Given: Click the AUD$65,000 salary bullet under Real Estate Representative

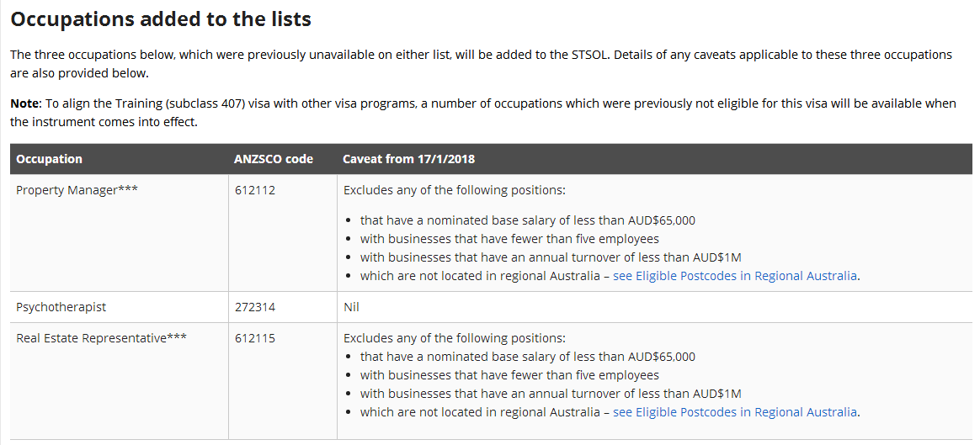Looking at the screenshot, I should [527, 357].
